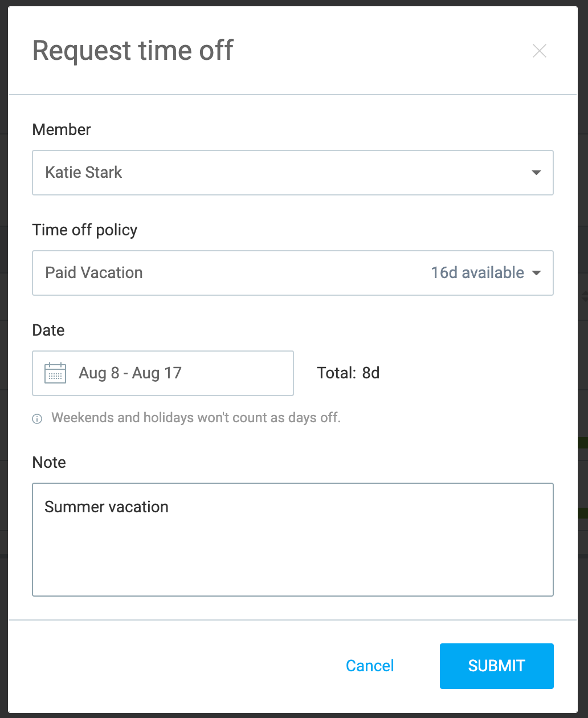Open the Time off policy dropdown
Viewport: 588px width, 718px height.
point(293,273)
